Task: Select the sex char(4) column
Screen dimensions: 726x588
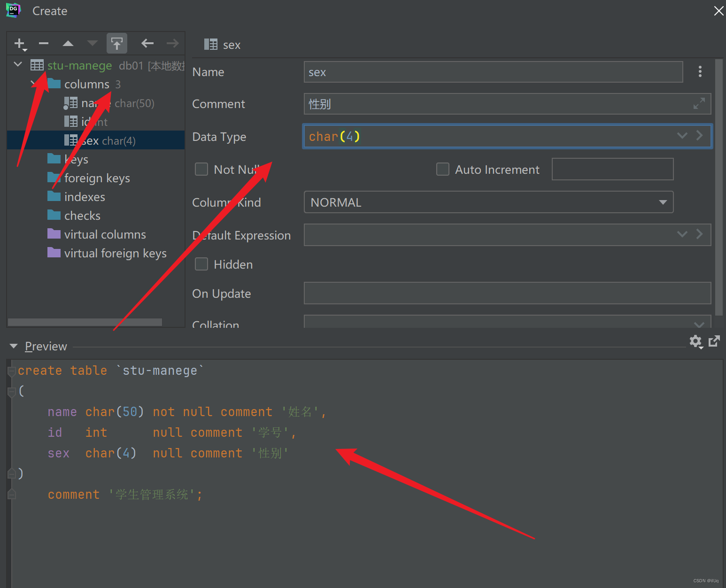Action: 96,140
